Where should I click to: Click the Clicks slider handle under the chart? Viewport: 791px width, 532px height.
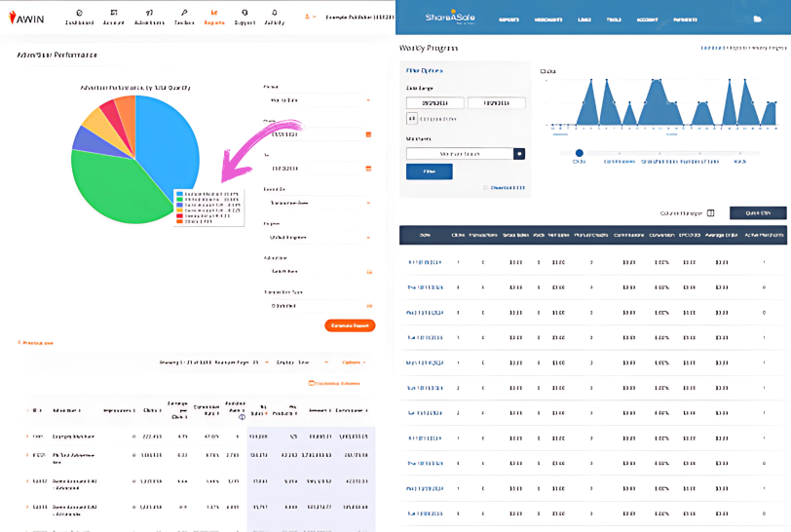coord(579,153)
